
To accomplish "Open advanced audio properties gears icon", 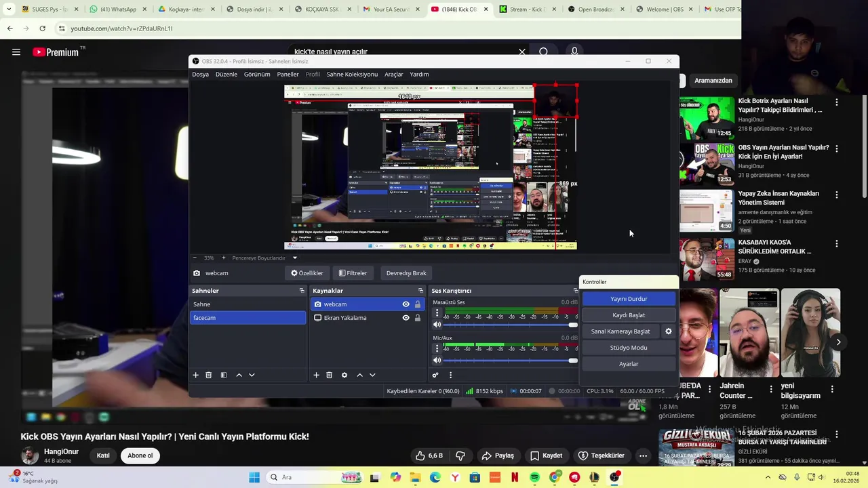I will 435,375.
